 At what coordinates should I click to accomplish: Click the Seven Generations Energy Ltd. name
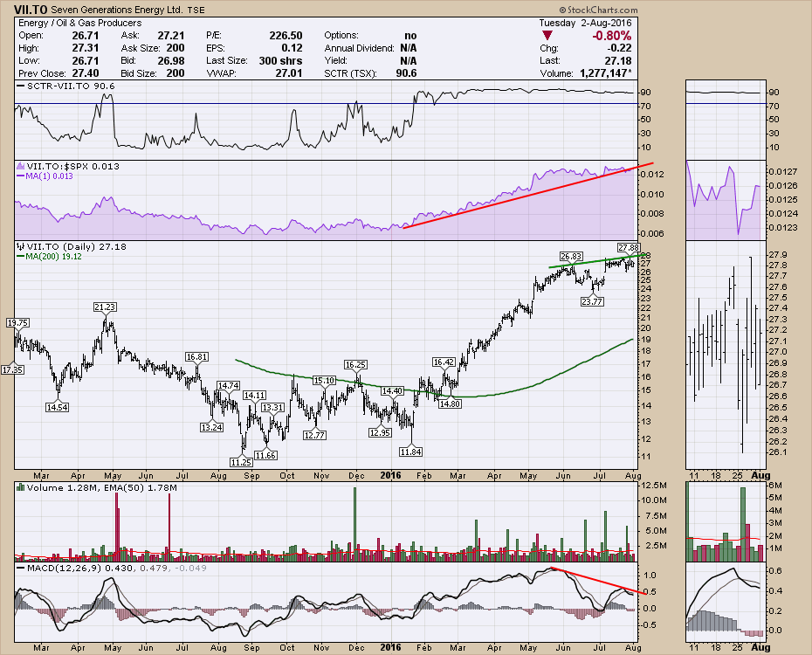(116, 10)
